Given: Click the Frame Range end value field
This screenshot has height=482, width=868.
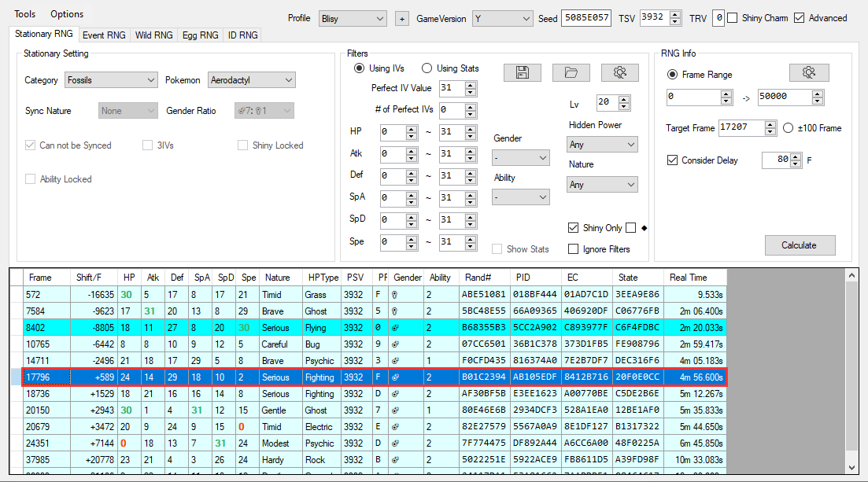Looking at the screenshot, I should (785, 97).
